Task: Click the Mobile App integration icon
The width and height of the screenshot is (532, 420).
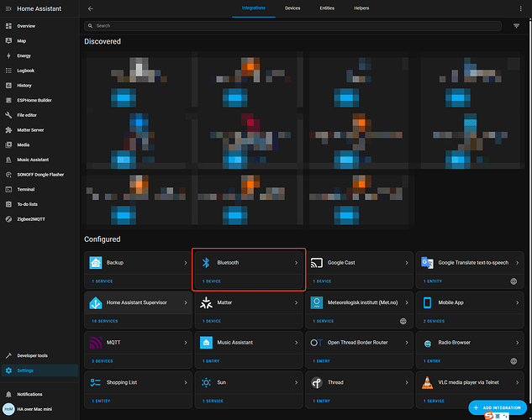Action: 427,302
